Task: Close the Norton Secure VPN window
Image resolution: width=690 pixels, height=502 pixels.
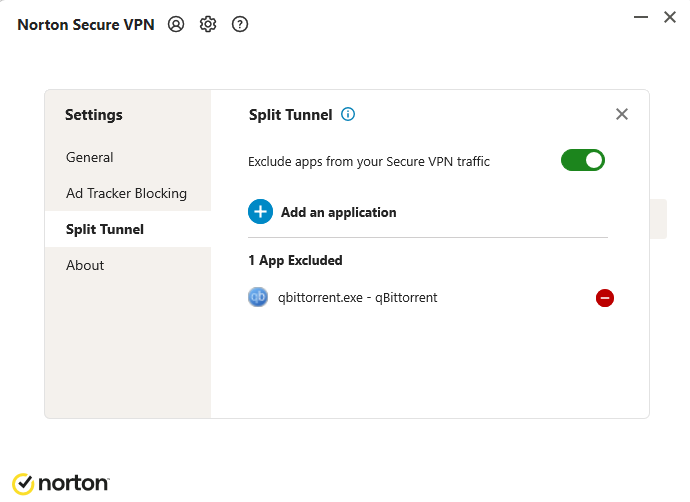Action: 670,17
